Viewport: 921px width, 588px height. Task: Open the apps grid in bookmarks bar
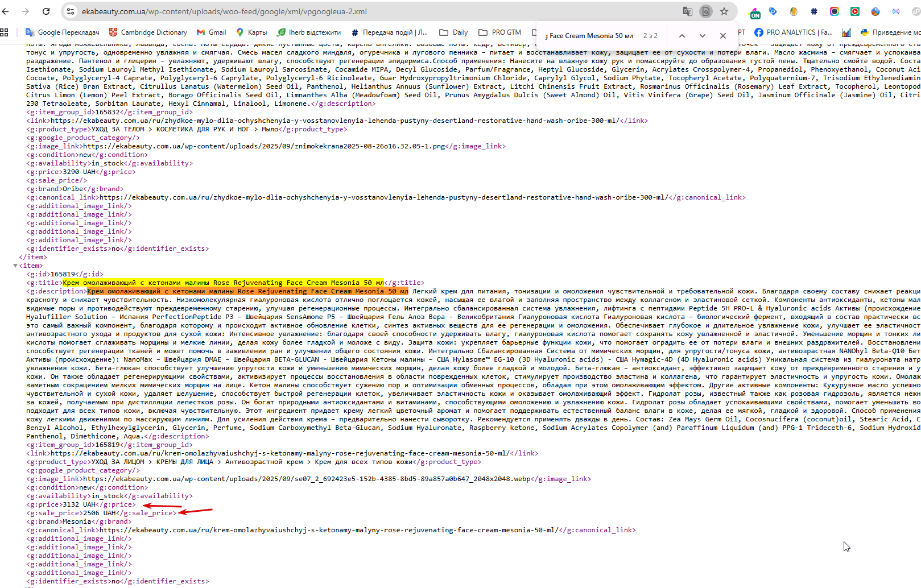(x=5, y=32)
